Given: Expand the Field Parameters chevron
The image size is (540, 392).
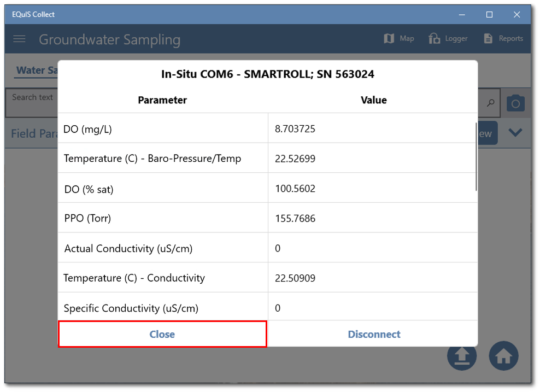Looking at the screenshot, I should click(x=515, y=132).
